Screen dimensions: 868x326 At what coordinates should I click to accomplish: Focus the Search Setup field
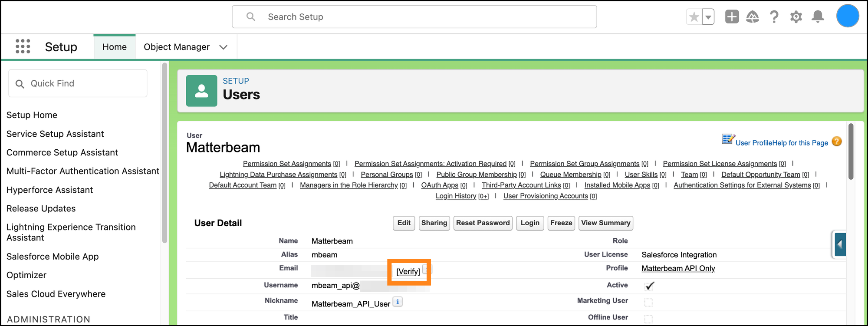click(x=414, y=17)
